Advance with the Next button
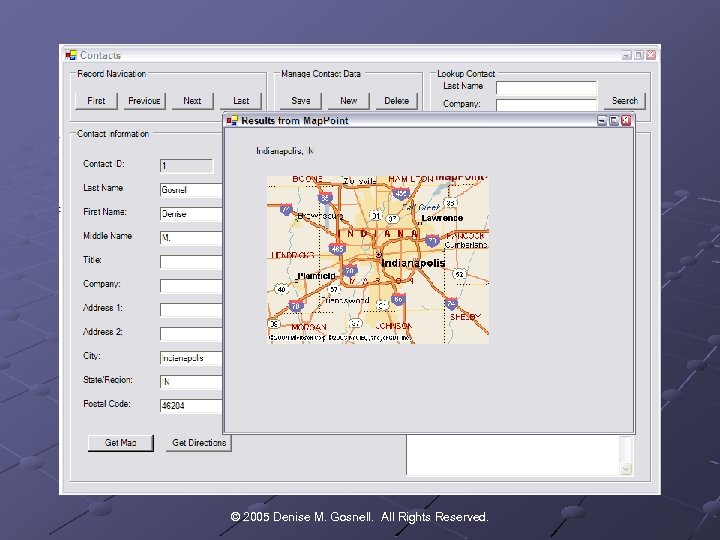720x540 pixels. [192, 101]
